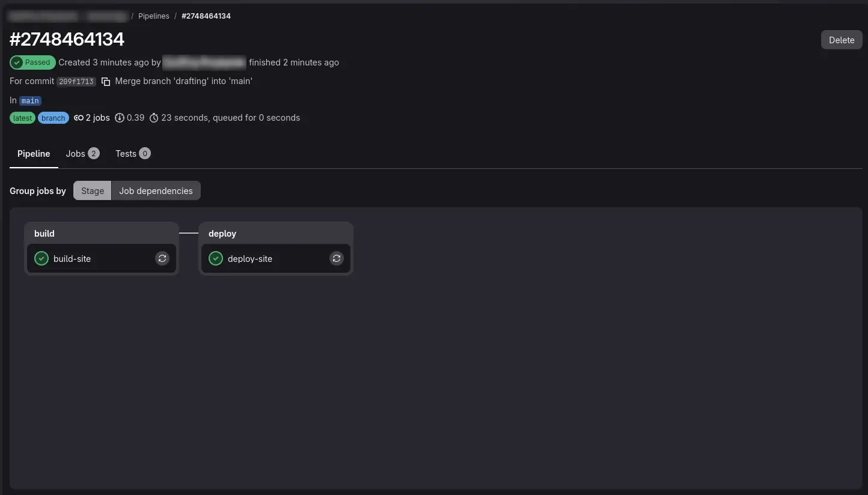Image resolution: width=868 pixels, height=495 pixels.
Task: Select the Pipeline tab
Action: coord(34,154)
